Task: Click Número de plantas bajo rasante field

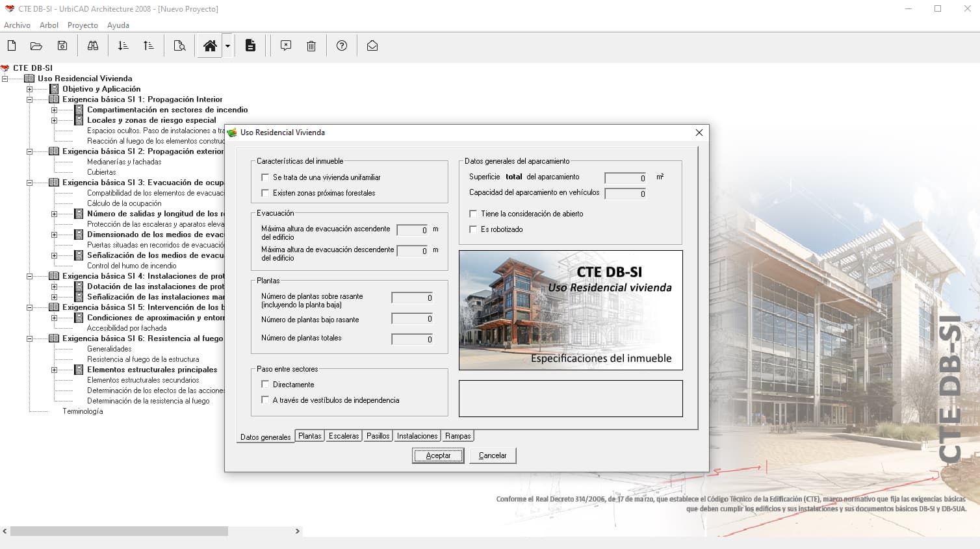Action: pyautogui.click(x=412, y=318)
